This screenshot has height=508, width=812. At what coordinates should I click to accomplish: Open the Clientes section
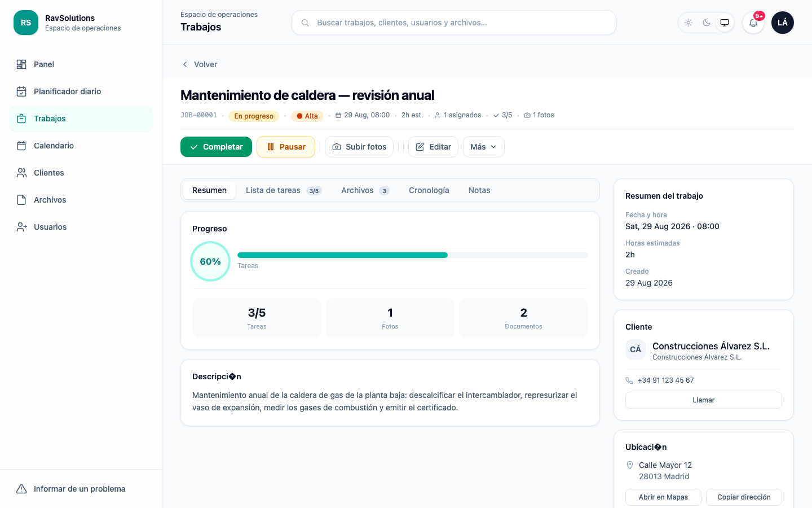pos(81,173)
